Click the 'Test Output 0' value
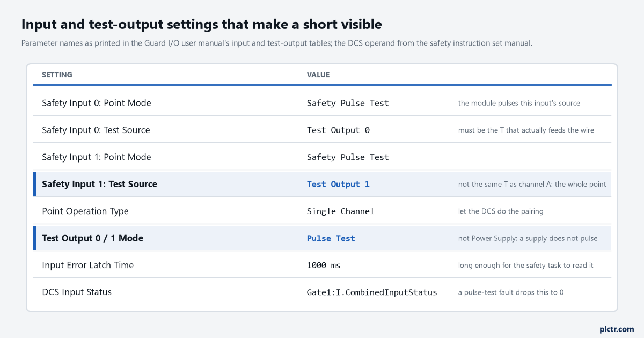Screen dimensions: 644x338 pyautogui.click(x=338, y=130)
